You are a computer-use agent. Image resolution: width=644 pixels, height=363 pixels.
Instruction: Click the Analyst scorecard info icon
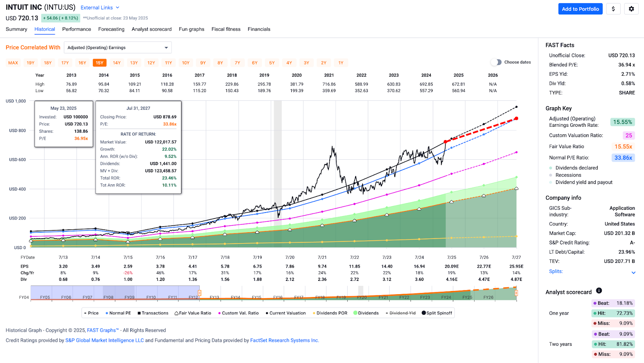pos(599,291)
